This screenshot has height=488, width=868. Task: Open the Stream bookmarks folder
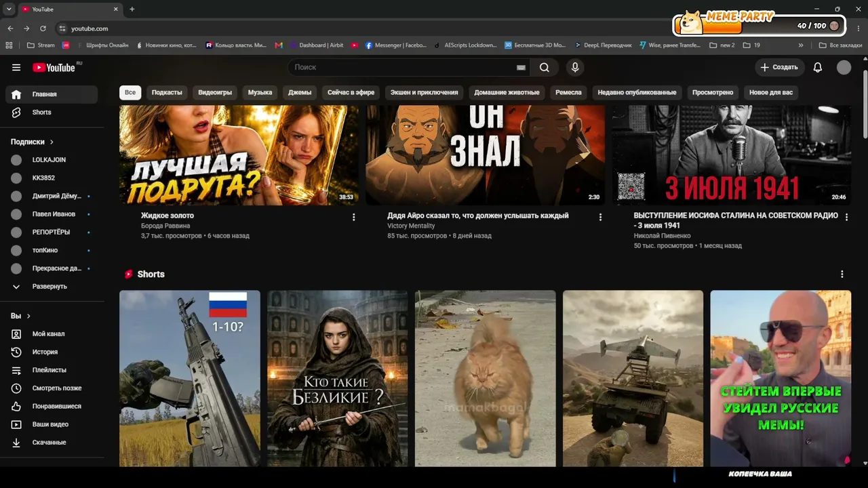coord(41,45)
